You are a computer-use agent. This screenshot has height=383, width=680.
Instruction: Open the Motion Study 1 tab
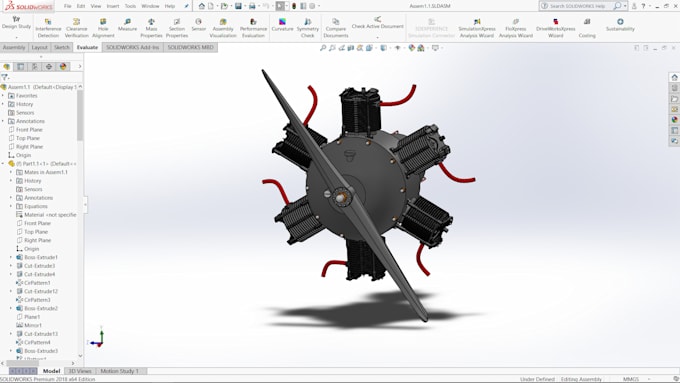pos(119,371)
